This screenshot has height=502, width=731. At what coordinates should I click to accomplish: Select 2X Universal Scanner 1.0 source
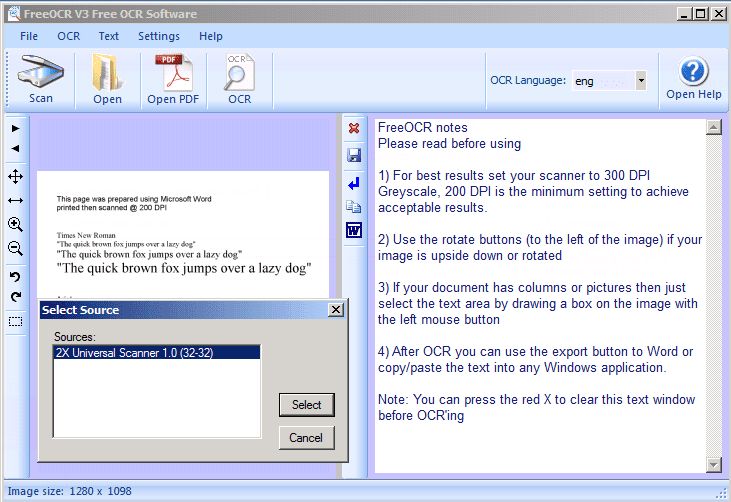coord(157,352)
